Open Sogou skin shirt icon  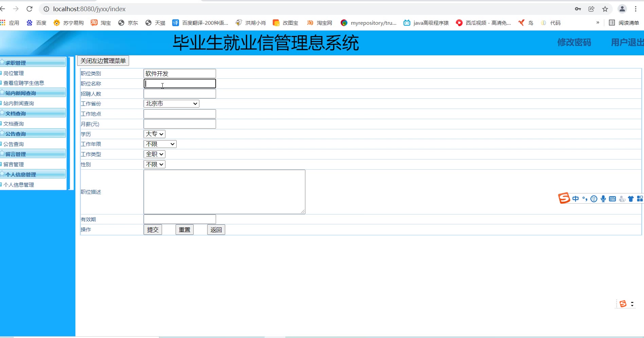coord(631,199)
